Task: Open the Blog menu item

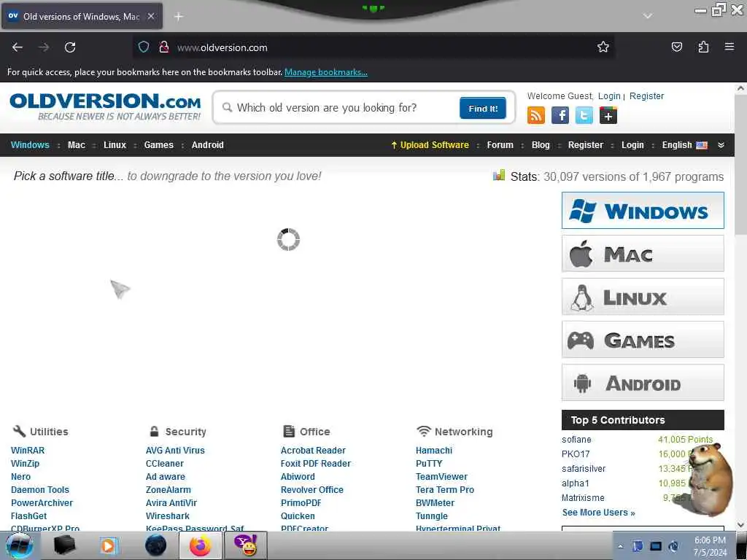Action: tap(541, 145)
